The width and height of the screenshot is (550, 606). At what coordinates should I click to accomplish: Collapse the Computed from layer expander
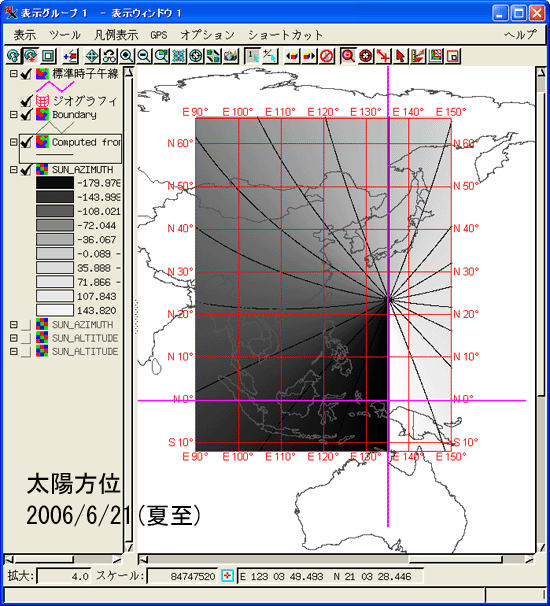pos(14,142)
